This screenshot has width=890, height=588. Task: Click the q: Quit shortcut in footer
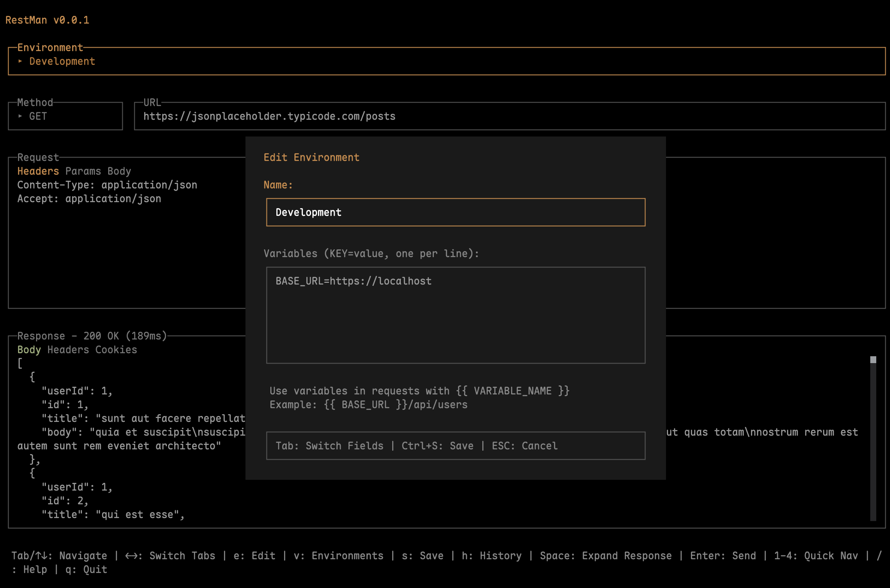[x=86, y=570]
